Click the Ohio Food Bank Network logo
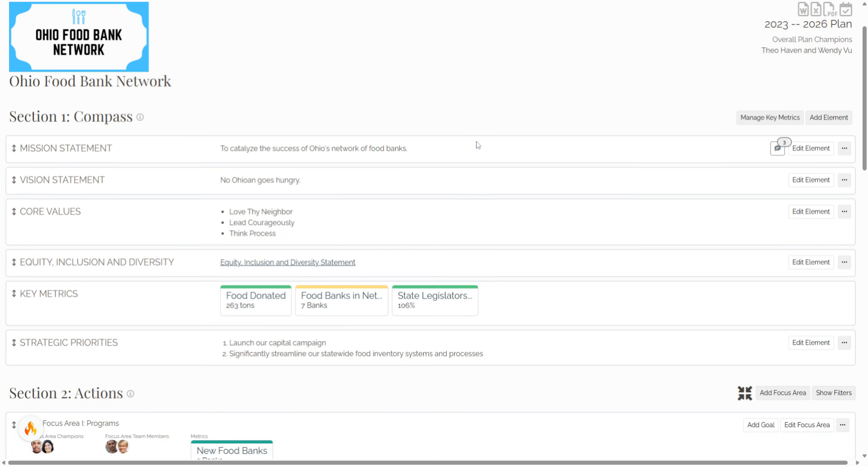 79,37
